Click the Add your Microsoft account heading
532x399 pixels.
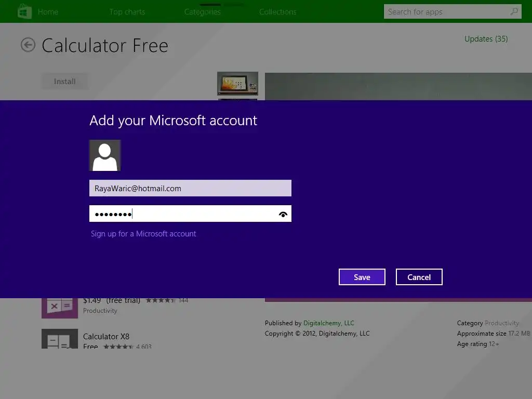tap(174, 121)
